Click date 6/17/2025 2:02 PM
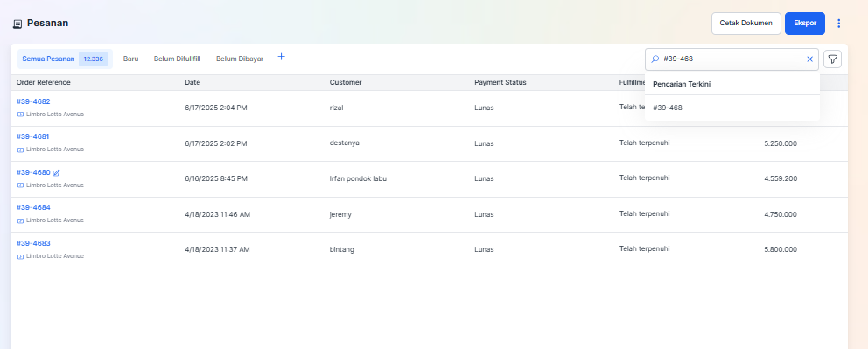This screenshot has height=349, width=868. [216, 143]
